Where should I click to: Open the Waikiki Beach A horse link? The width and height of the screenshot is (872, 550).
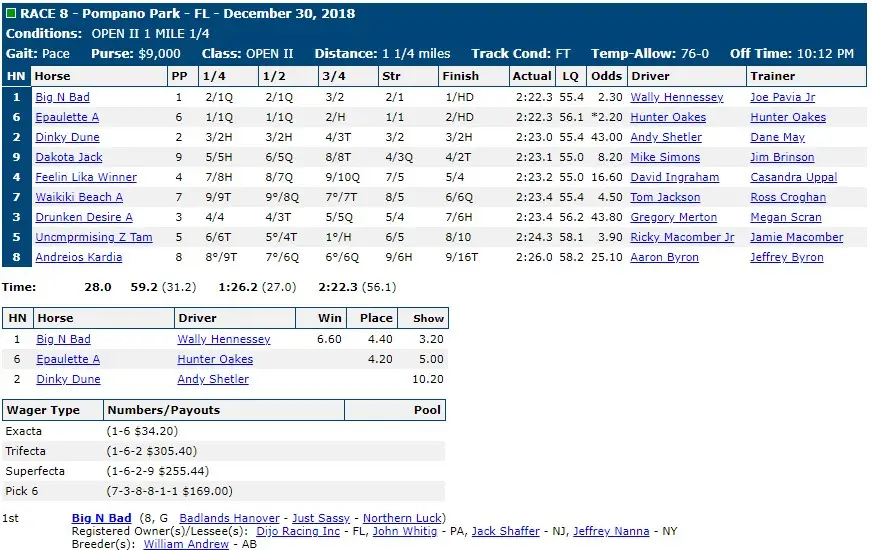[x=79, y=197]
